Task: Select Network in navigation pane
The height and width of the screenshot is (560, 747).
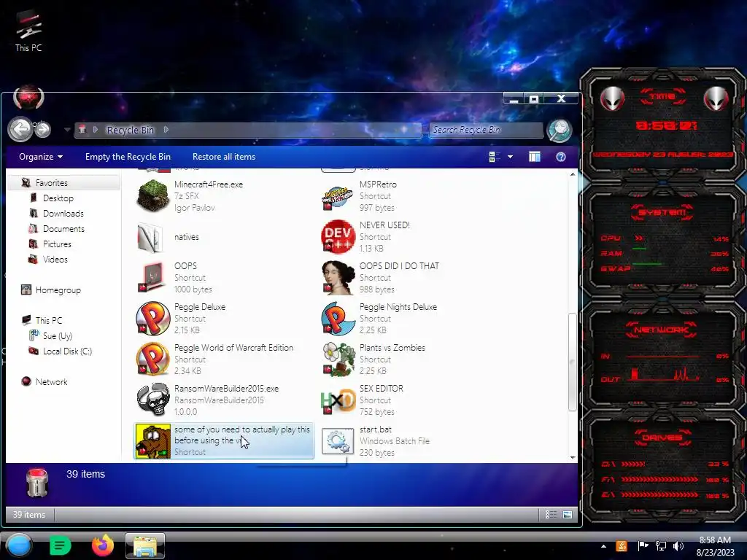Action: coord(52,382)
